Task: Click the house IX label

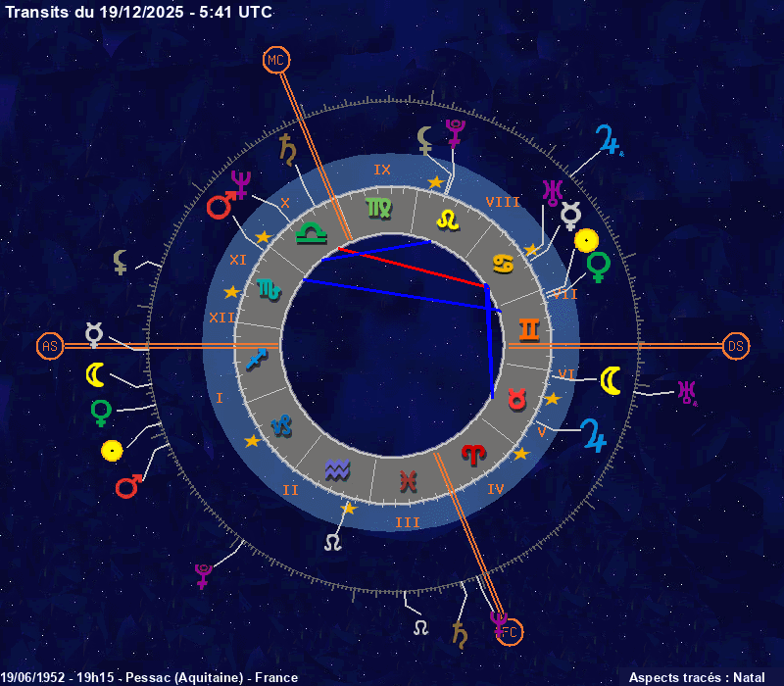Action: click(382, 170)
